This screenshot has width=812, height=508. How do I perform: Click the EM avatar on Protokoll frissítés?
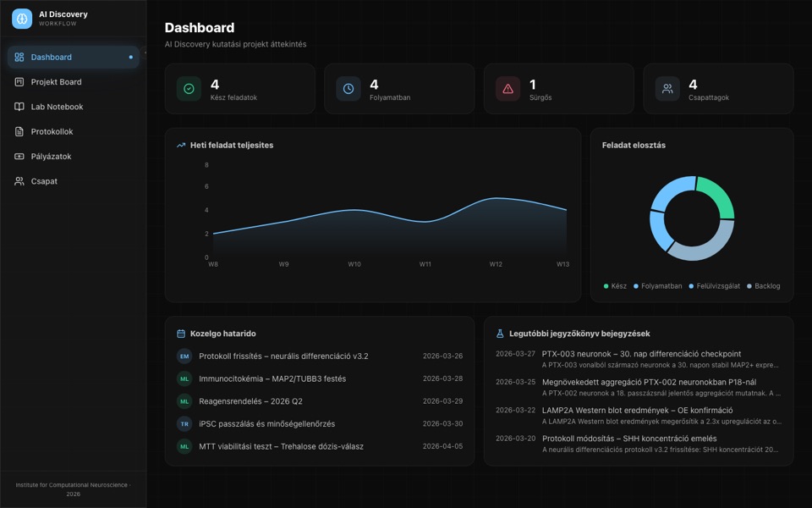point(184,356)
